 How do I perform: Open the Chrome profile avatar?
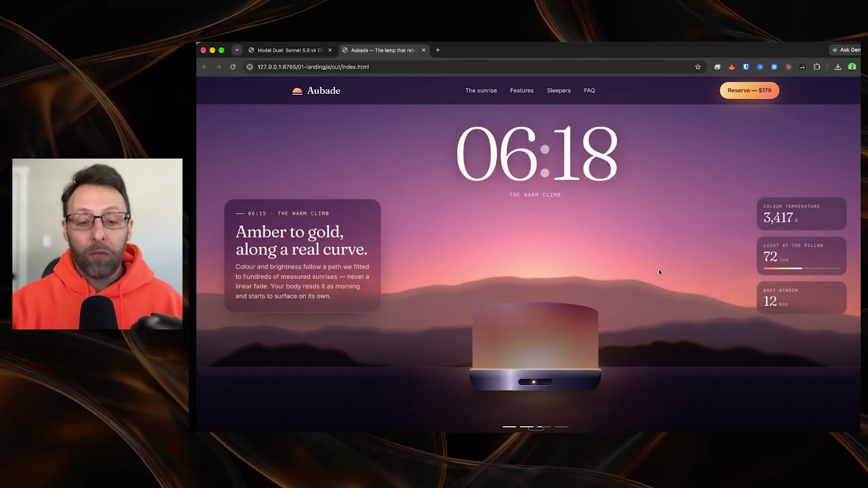click(x=852, y=67)
